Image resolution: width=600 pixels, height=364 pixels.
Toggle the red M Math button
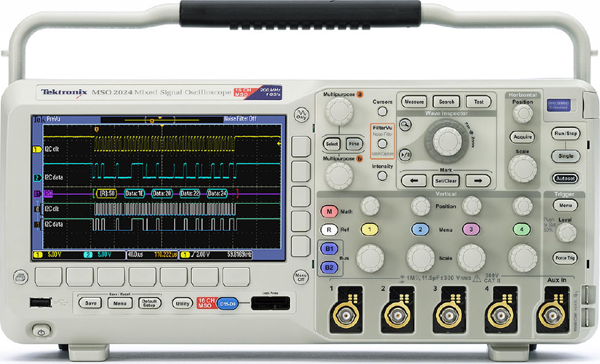329,211
